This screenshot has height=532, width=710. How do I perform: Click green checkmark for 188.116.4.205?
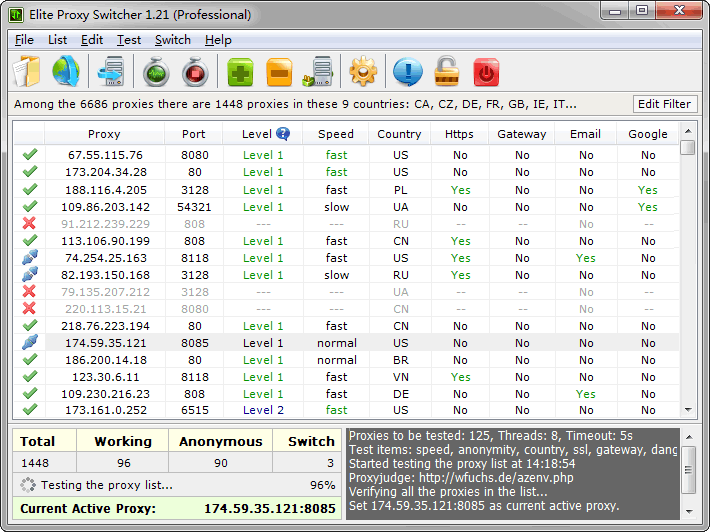pos(30,189)
